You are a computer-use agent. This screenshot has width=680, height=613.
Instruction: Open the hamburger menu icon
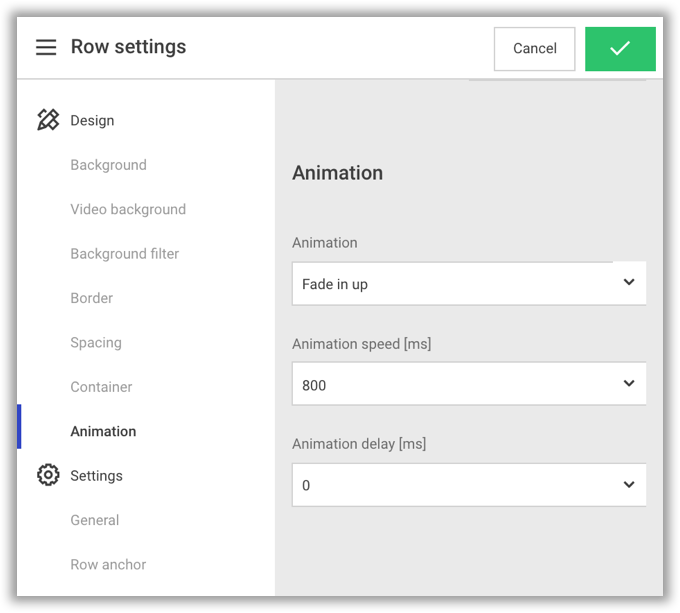click(46, 47)
